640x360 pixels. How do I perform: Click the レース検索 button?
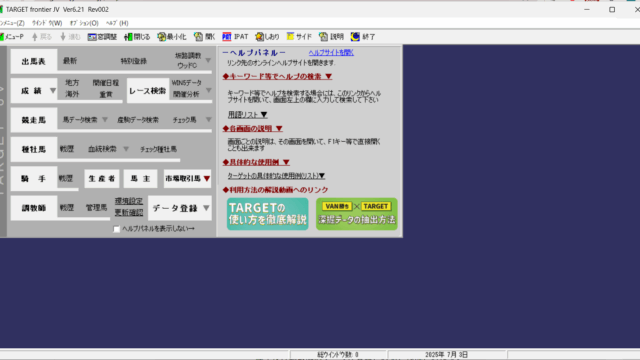pos(147,91)
